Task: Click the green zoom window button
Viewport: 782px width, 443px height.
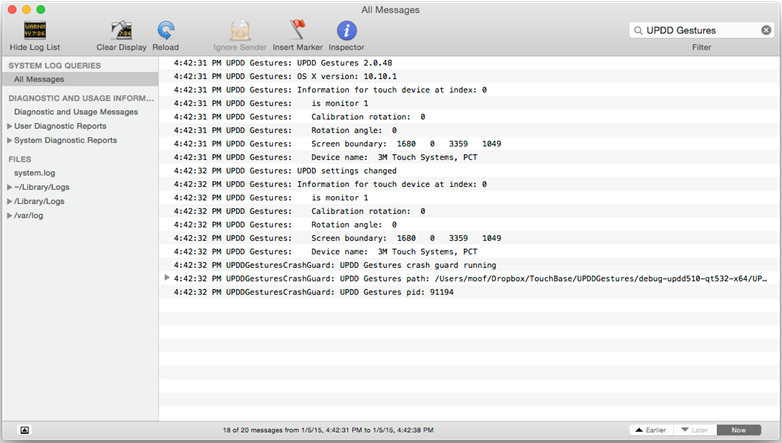Action: click(x=41, y=9)
